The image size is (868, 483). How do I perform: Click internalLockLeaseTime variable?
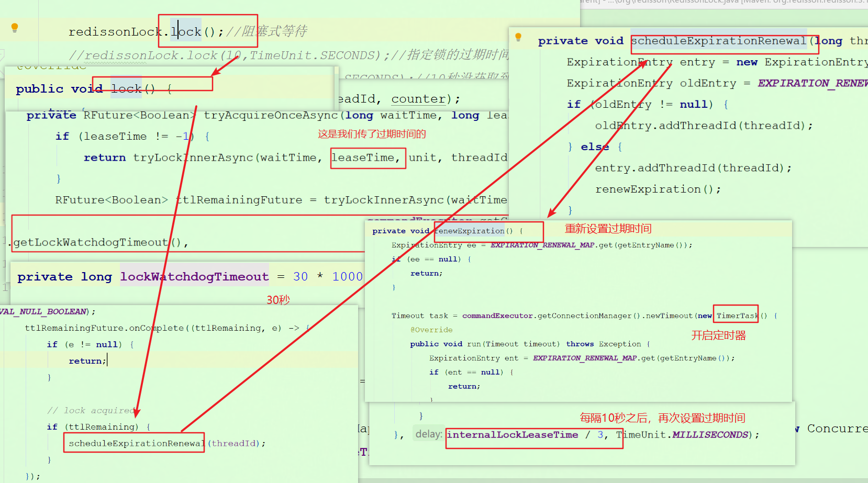click(x=513, y=435)
